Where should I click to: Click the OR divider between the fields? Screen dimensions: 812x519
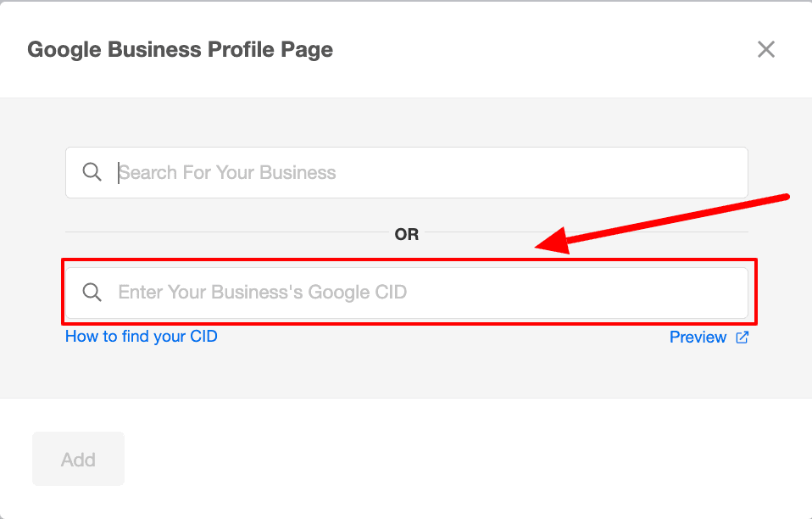[x=406, y=234]
